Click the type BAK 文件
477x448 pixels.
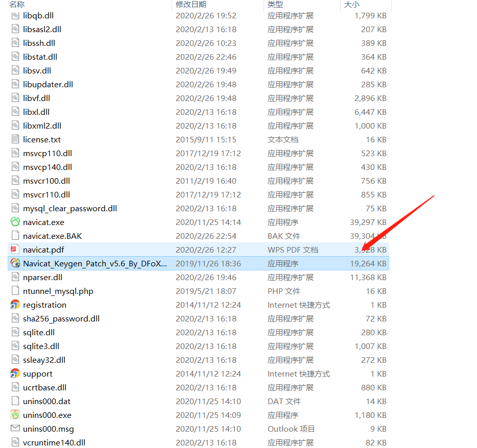284,236
